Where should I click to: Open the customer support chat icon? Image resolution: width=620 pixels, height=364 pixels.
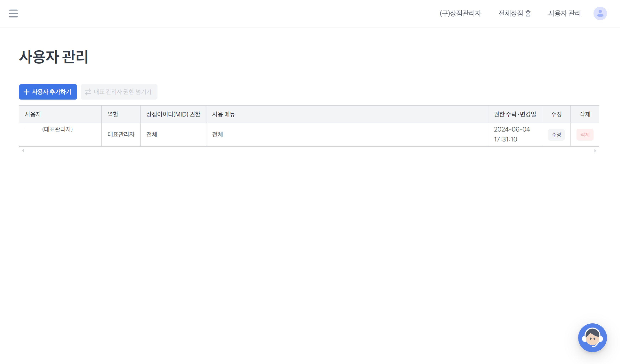pos(592,338)
